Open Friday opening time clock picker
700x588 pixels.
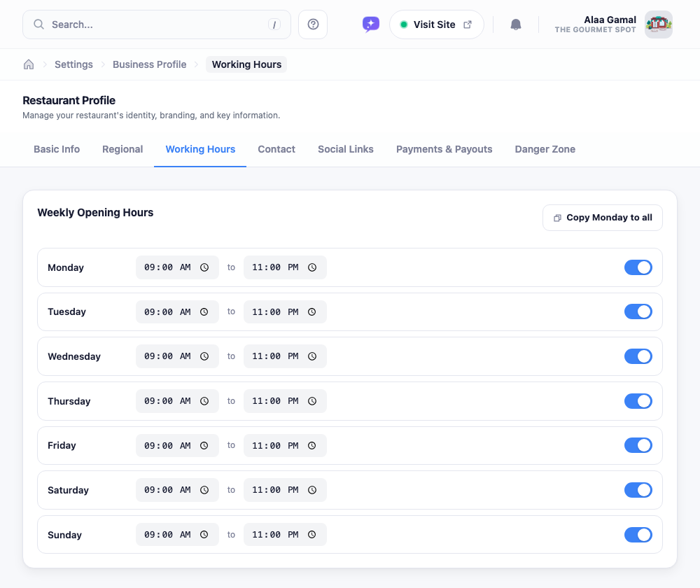[x=204, y=446]
